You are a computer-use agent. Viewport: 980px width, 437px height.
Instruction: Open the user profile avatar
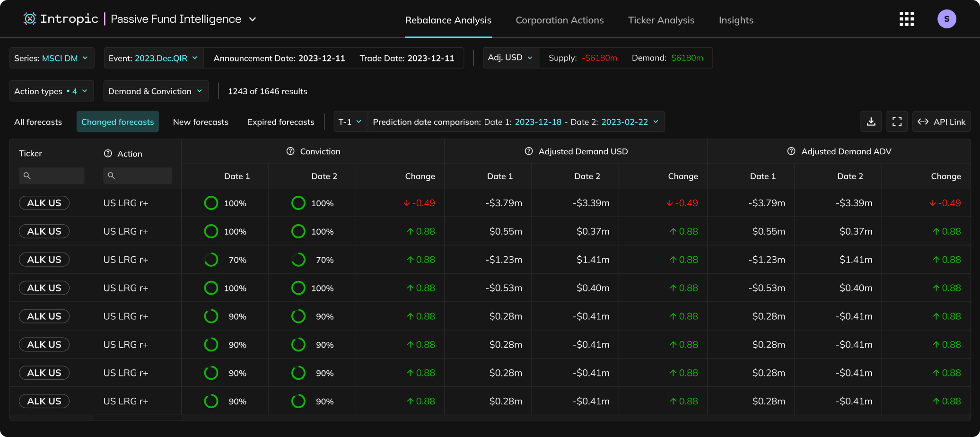coord(946,19)
